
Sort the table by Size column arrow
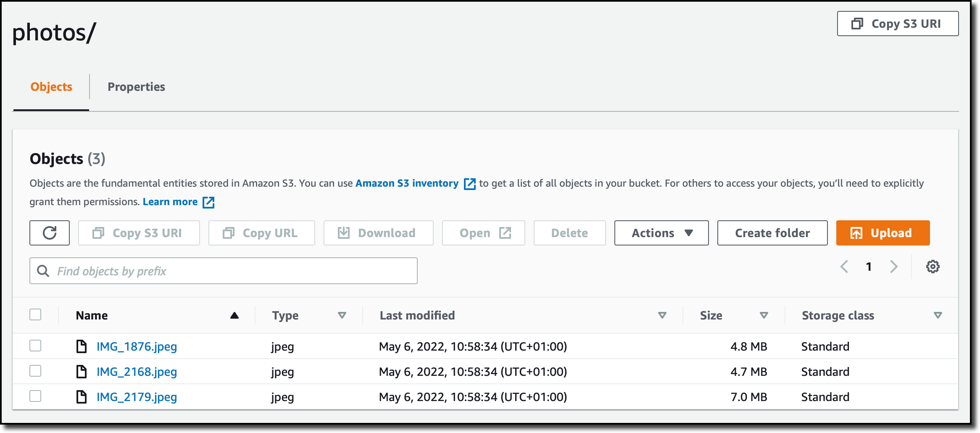(764, 316)
